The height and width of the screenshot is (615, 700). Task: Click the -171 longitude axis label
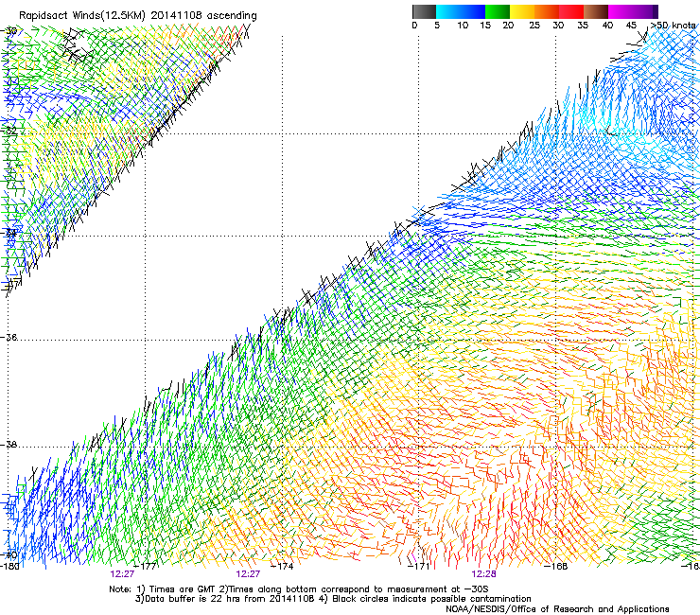coord(419,567)
